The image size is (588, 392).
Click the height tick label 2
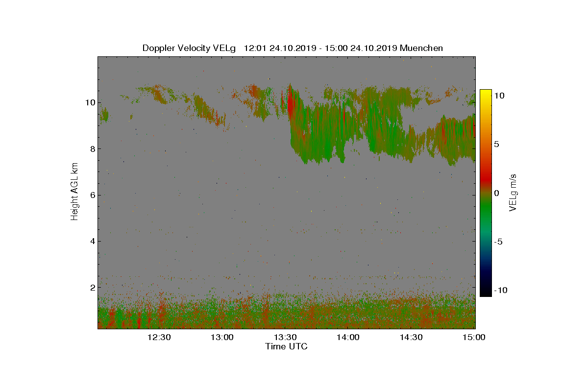pos(92,287)
